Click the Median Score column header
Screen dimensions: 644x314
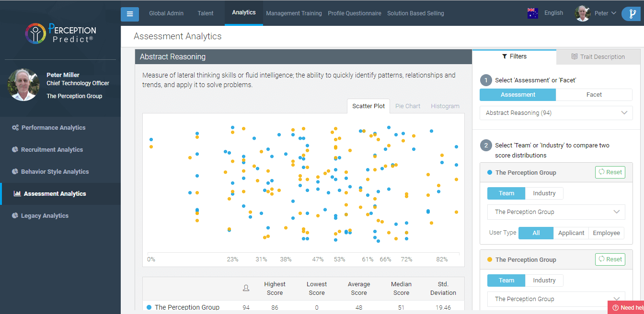pos(401,289)
